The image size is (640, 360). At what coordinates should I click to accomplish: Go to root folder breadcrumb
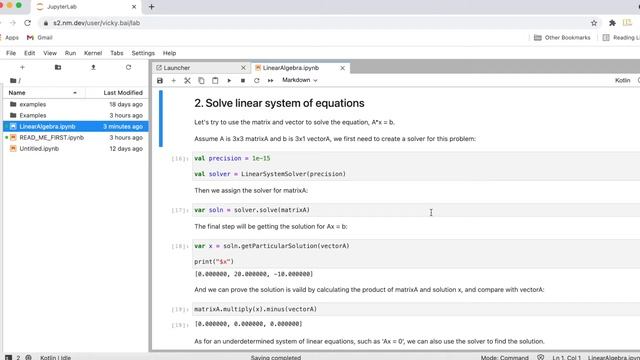[13, 80]
